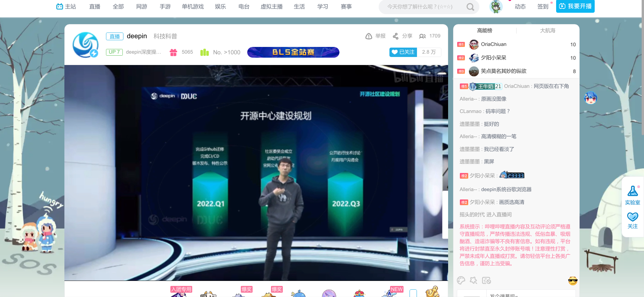
Task: Switch to the 高能榜 tab
Action: [x=485, y=31]
